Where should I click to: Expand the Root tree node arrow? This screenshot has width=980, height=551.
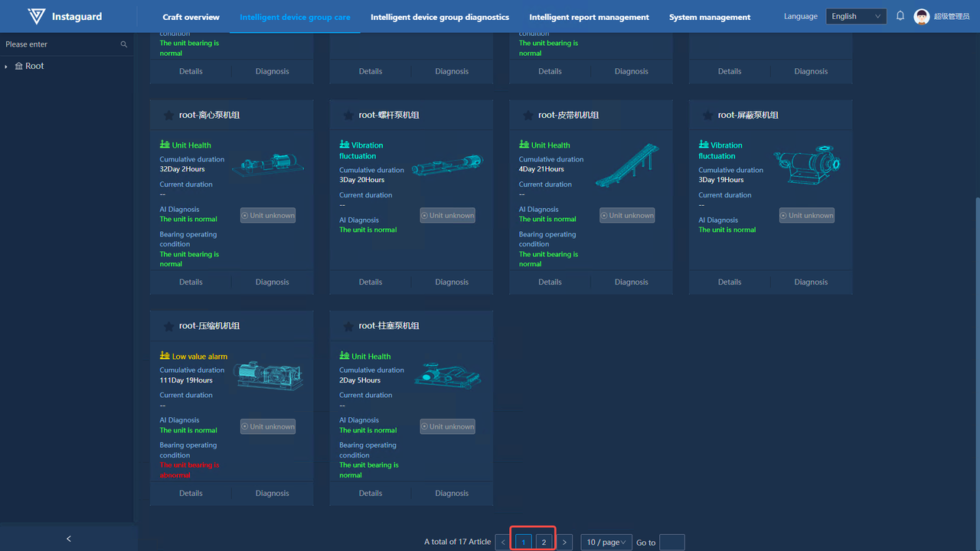[7, 67]
